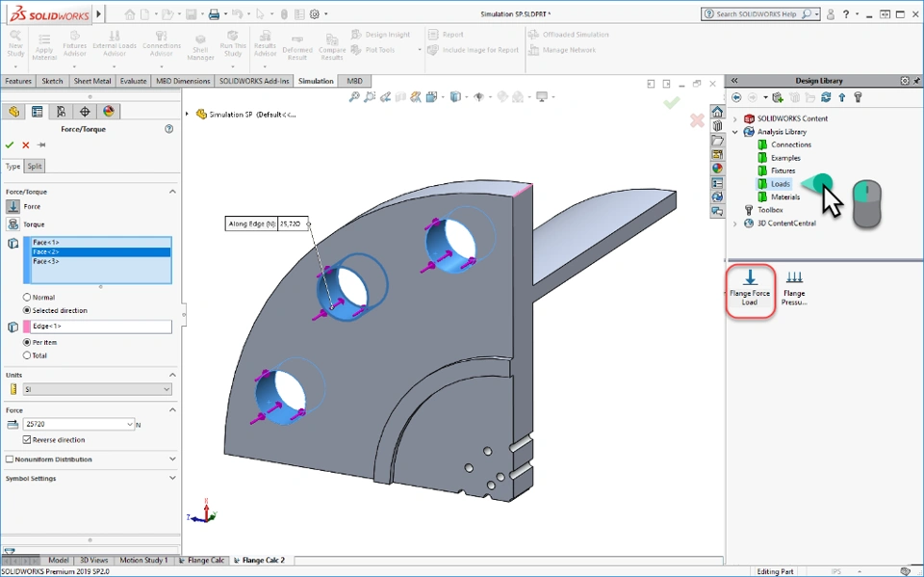This screenshot has width=924, height=577.
Task: Switch to the Sheet Metal ribbon tab
Action: coord(92,81)
